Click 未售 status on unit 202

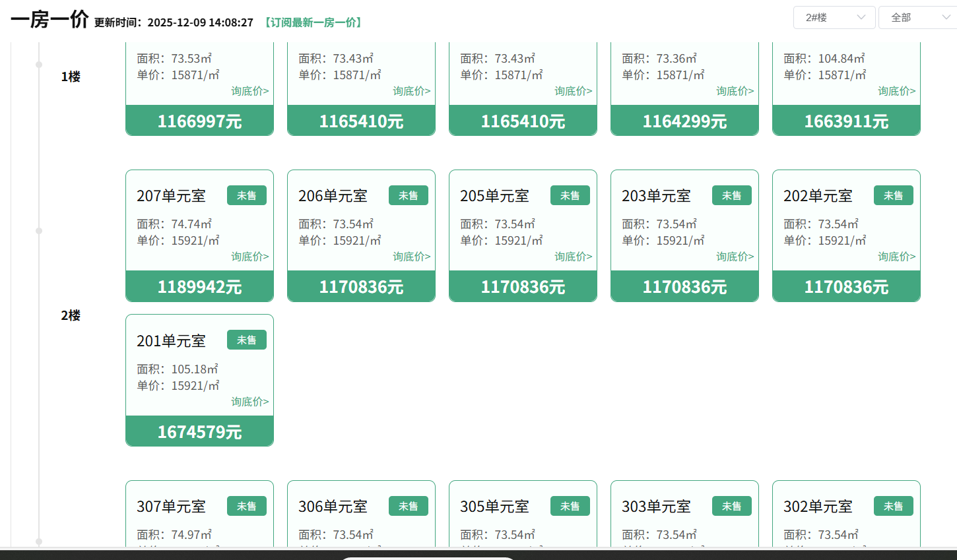click(x=894, y=196)
